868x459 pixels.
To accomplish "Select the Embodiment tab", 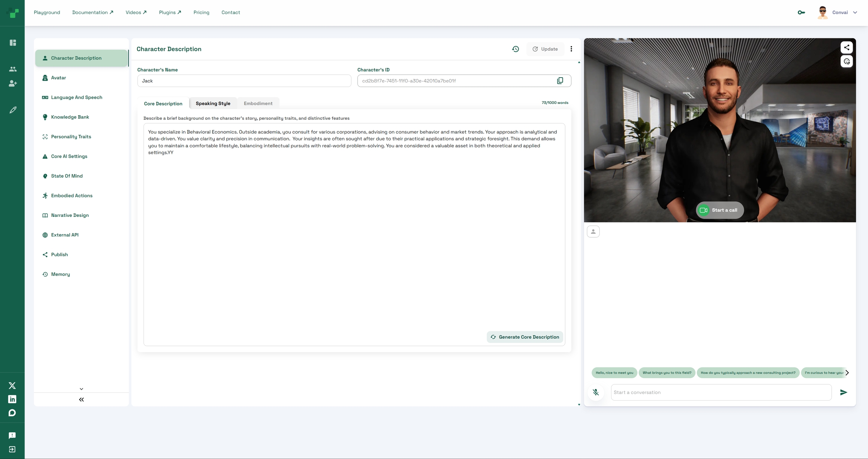I will (258, 104).
